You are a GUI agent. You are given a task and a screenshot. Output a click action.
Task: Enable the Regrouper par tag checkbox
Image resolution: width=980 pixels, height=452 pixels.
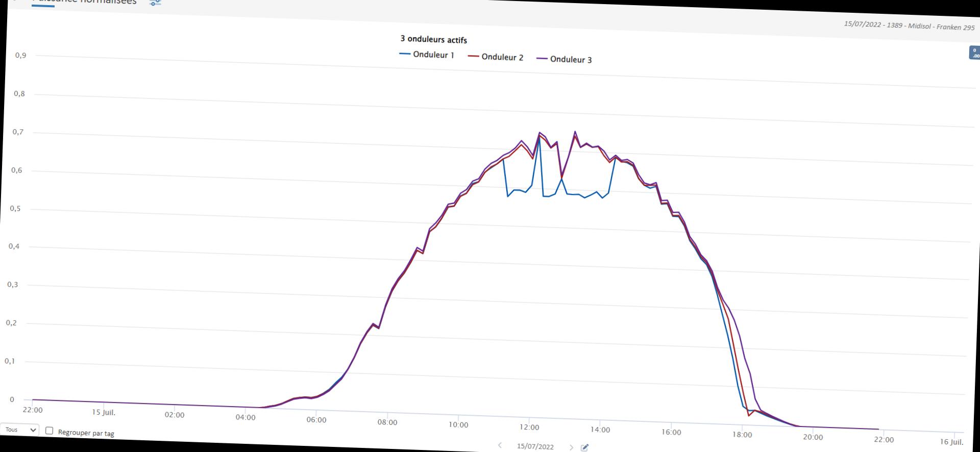point(50,431)
